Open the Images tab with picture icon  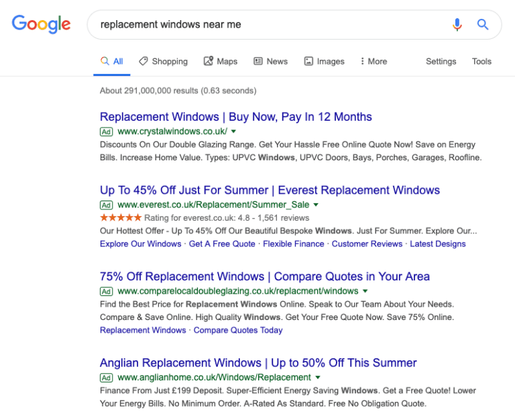click(324, 62)
